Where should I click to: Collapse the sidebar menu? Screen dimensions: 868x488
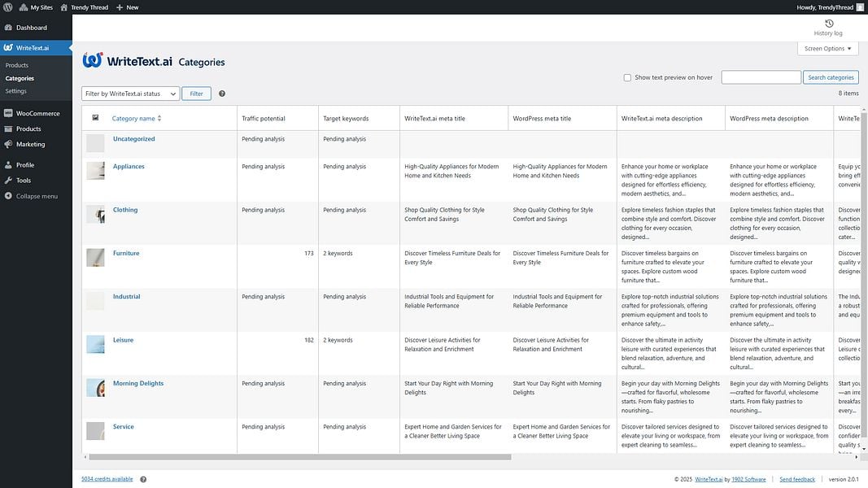tap(36, 196)
